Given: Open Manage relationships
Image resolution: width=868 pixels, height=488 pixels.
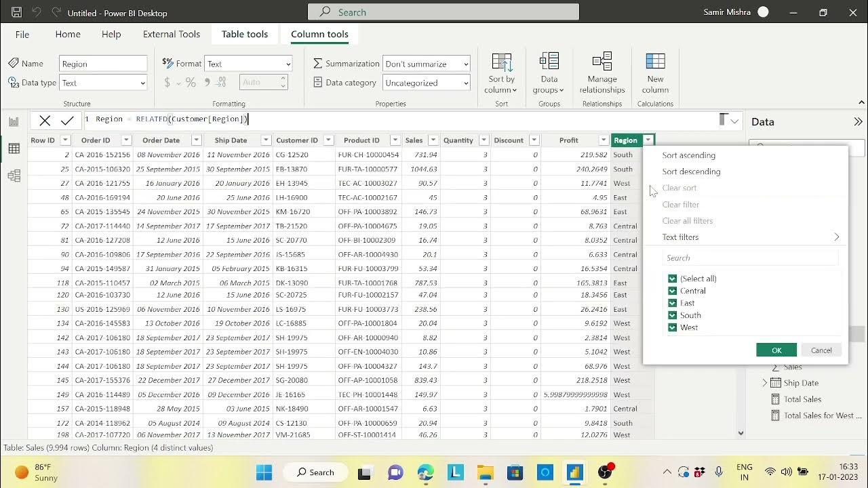Looking at the screenshot, I should point(601,73).
